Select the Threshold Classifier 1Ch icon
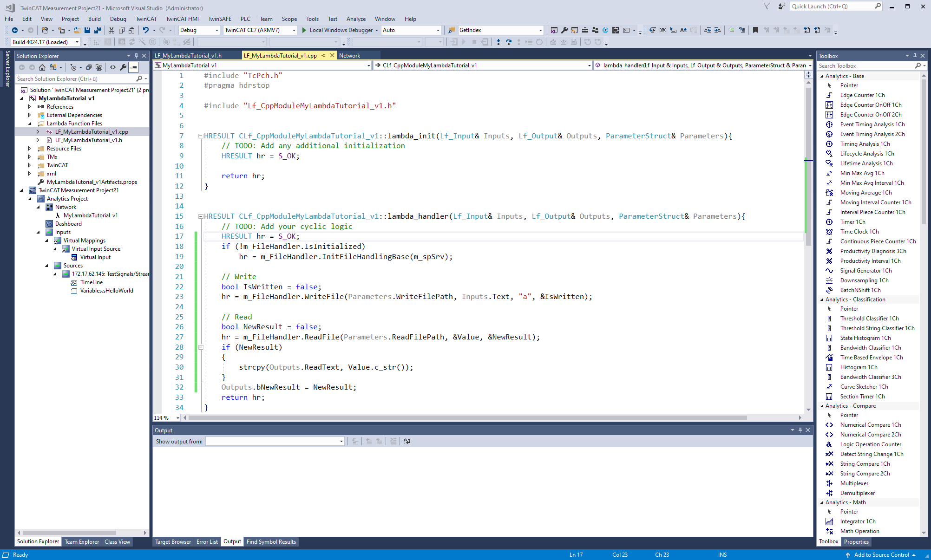 [829, 318]
